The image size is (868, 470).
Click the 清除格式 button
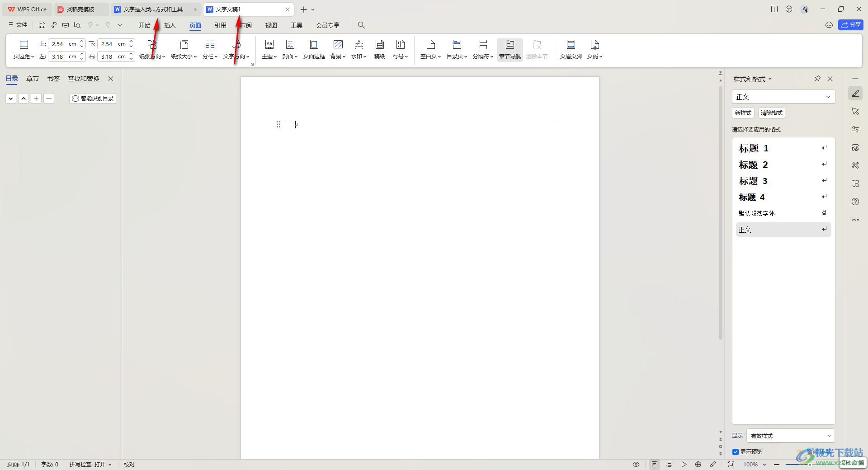pyautogui.click(x=771, y=113)
